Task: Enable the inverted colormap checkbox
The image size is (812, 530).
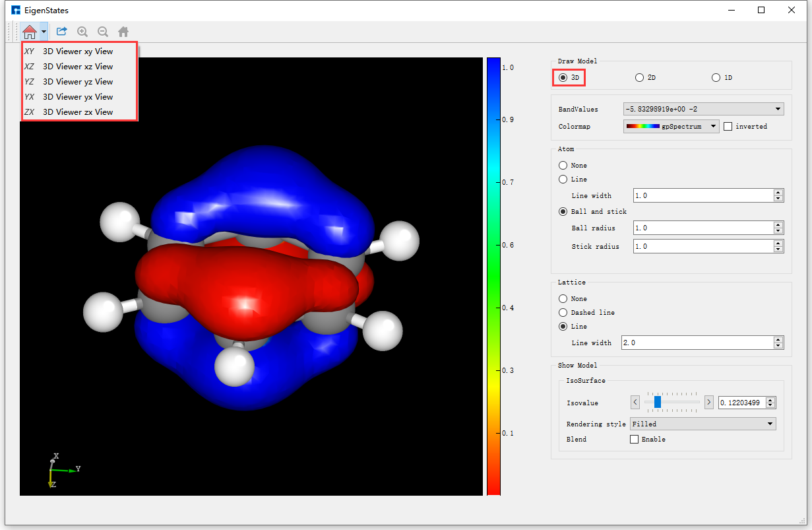Action: [728, 126]
